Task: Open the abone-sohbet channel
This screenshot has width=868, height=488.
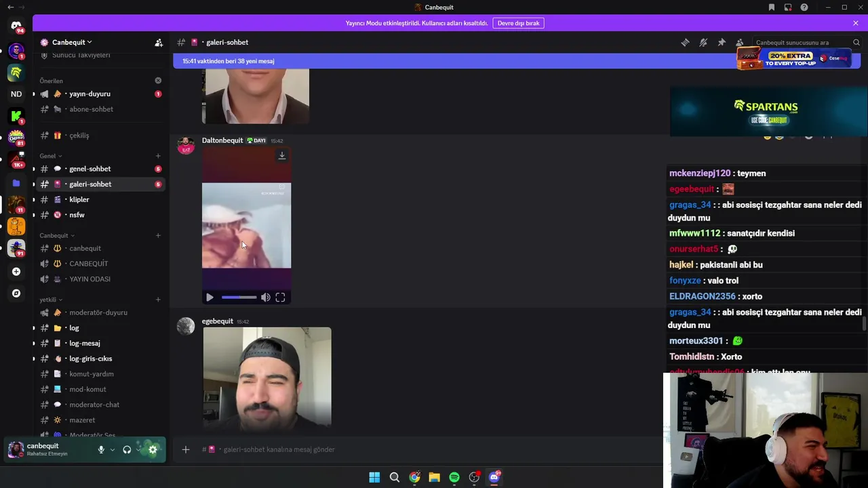Action: click(x=100, y=109)
